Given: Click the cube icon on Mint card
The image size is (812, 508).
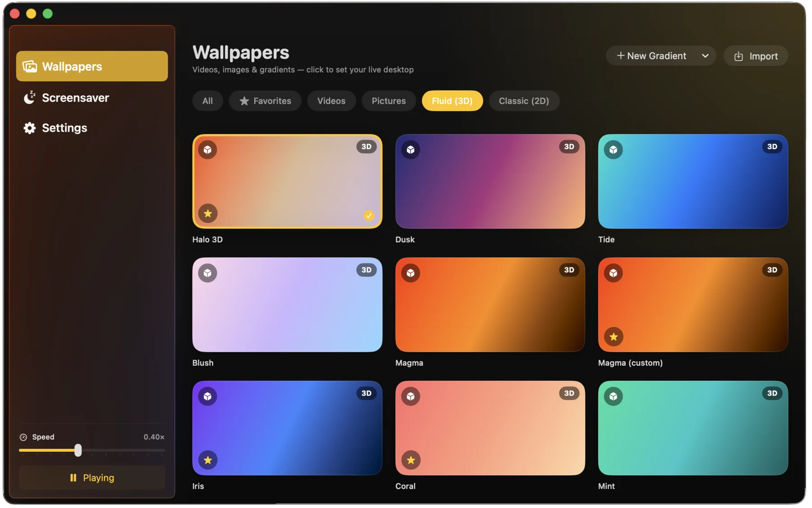Looking at the screenshot, I should coord(614,396).
